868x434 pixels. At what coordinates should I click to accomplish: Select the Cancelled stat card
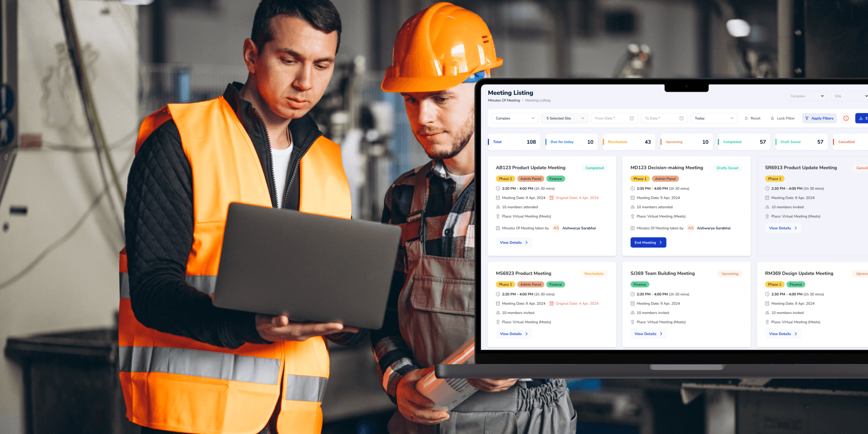pyautogui.click(x=850, y=142)
